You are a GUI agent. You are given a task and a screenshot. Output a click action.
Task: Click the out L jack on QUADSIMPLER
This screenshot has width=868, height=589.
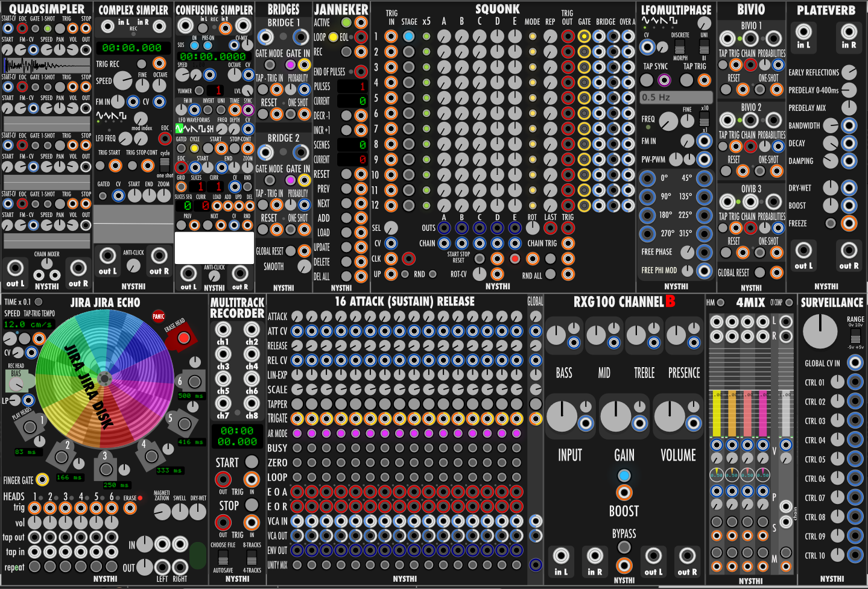pos(15,268)
